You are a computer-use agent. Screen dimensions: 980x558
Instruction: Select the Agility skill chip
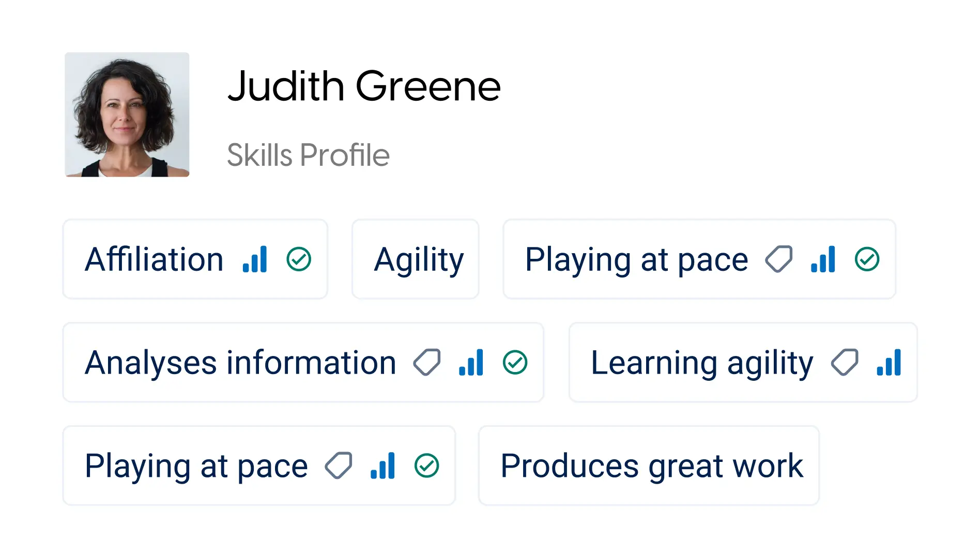pos(418,259)
